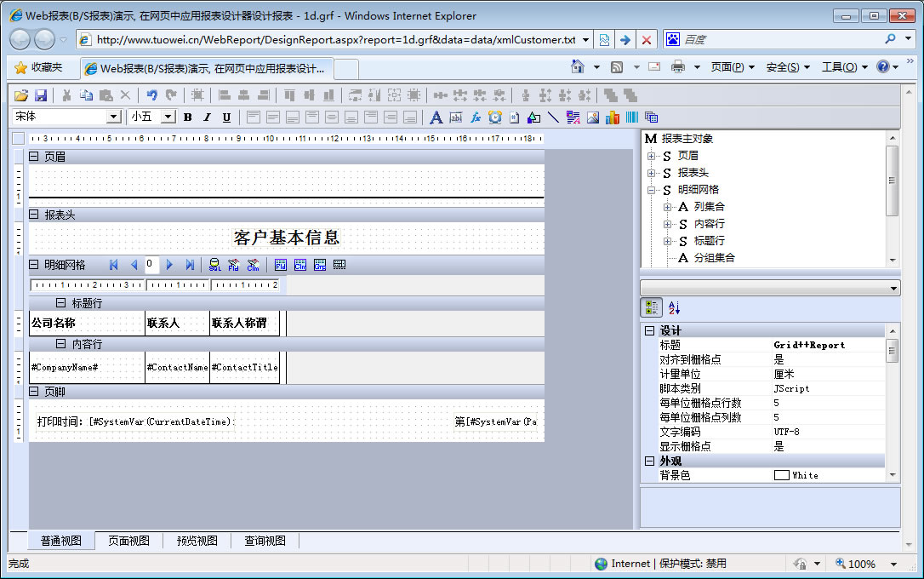
Task: Jump to first record in detail grid
Action: click(x=114, y=265)
